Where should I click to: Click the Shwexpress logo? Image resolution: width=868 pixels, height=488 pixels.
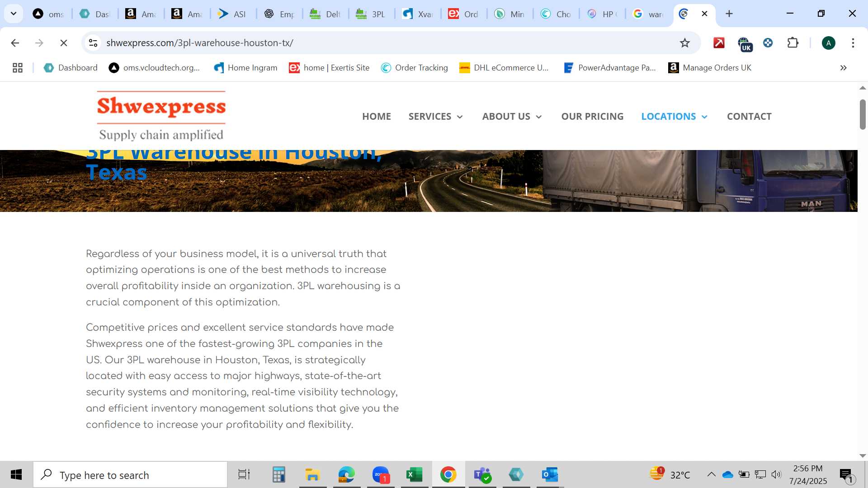(161, 116)
